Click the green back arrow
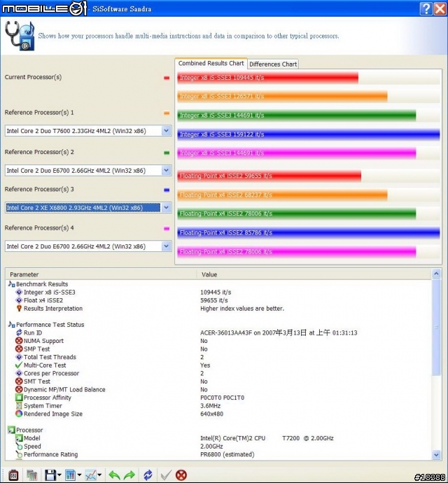Image resolution: width=448 pixels, height=483 pixels. coord(114,475)
